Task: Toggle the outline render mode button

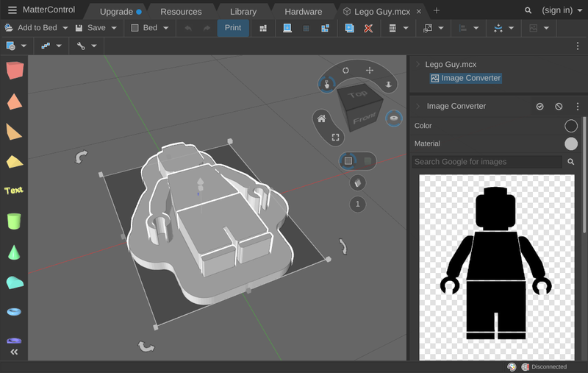Action: point(348,160)
